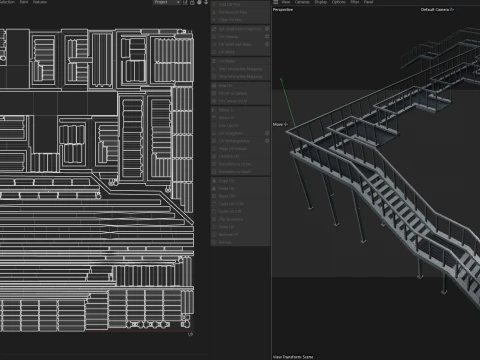The width and height of the screenshot is (480, 360).
Task: Stop Interactive Mapping
Action: [240, 77]
